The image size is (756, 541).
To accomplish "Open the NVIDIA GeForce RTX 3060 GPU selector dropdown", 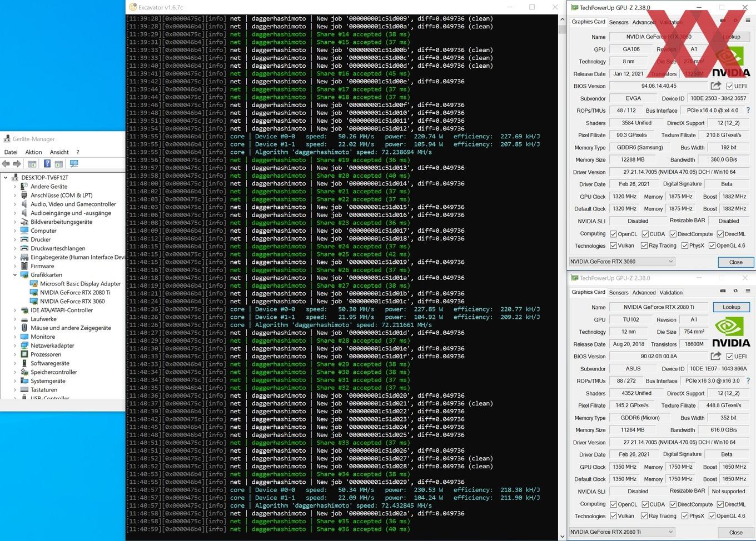I will (x=622, y=262).
